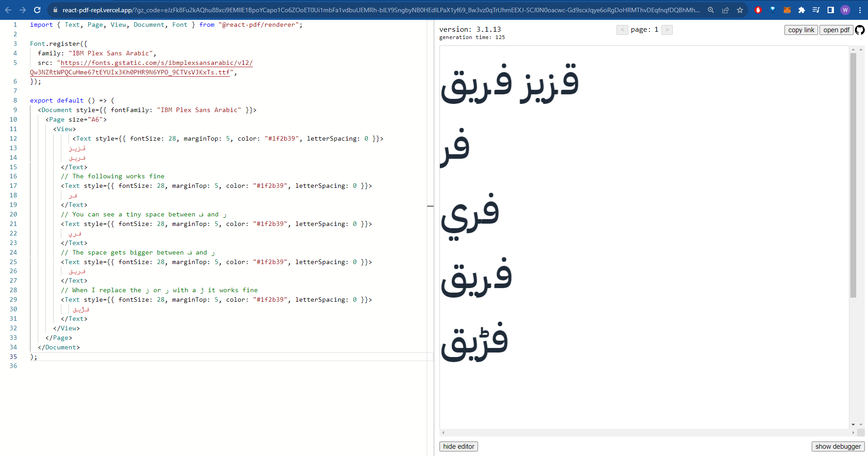Open the GitHub repo via the GitHub icon
Viewport: 868px width, 456px height.
pyautogui.click(x=860, y=30)
